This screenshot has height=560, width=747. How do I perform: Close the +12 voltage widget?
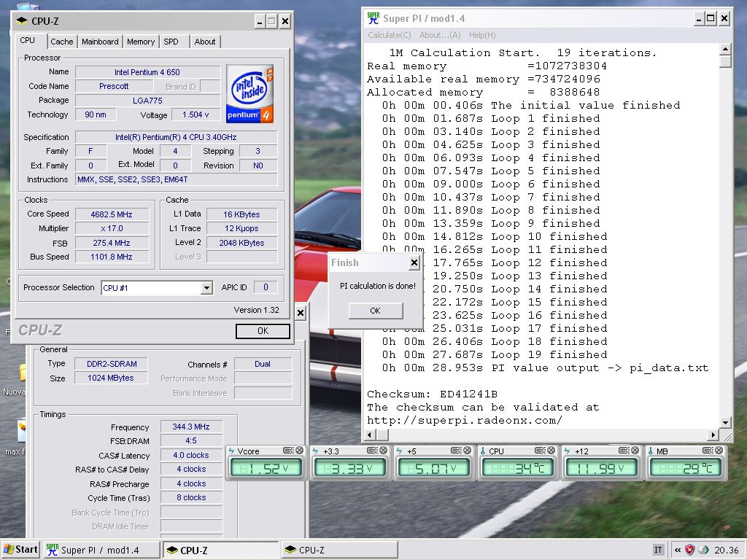(x=635, y=451)
